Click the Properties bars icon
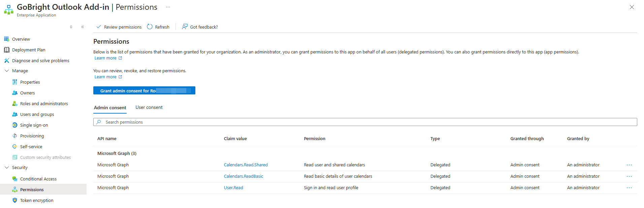The width and height of the screenshot is (644, 208). 14,82
